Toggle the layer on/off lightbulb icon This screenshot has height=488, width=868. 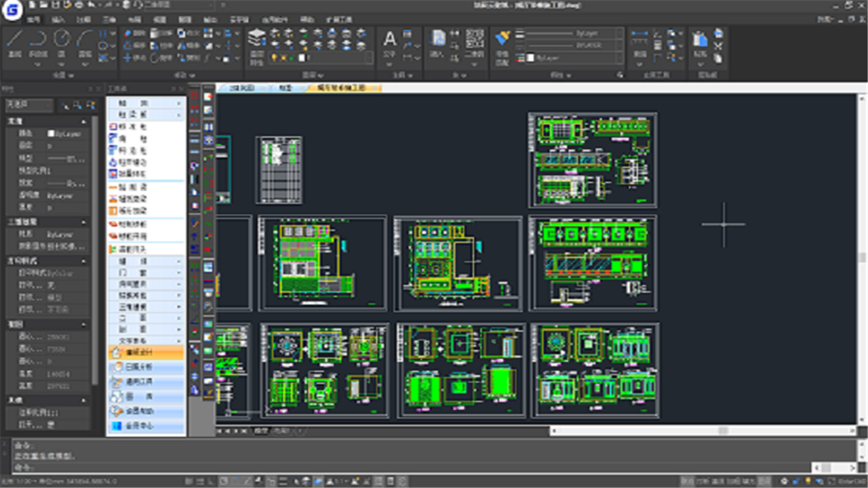click(275, 58)
